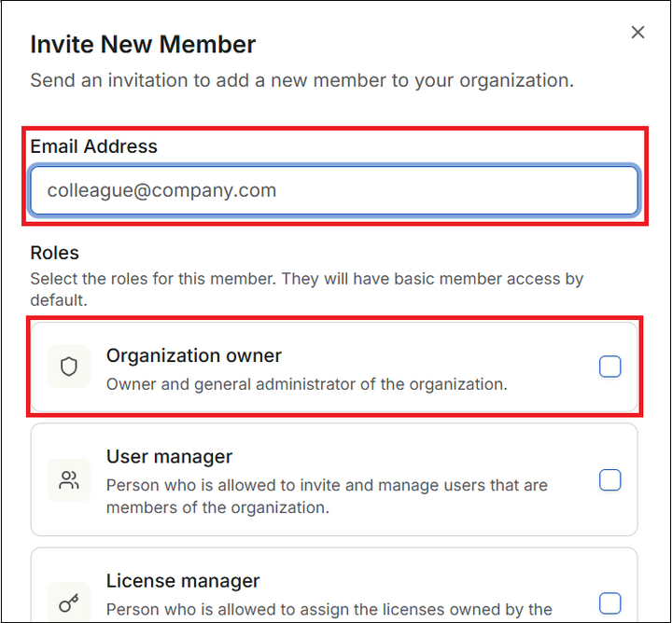
Task: Click the people icon for User manager
Action: (x=68, y=480)
